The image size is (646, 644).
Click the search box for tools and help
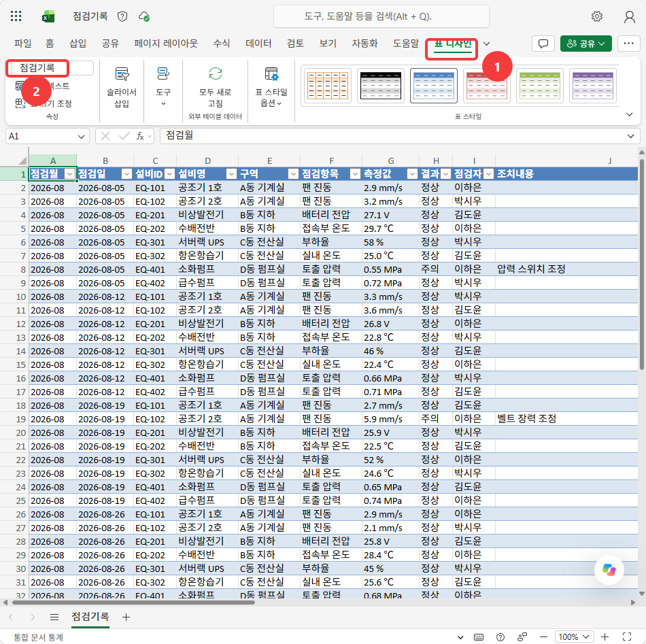click(381, 16)
